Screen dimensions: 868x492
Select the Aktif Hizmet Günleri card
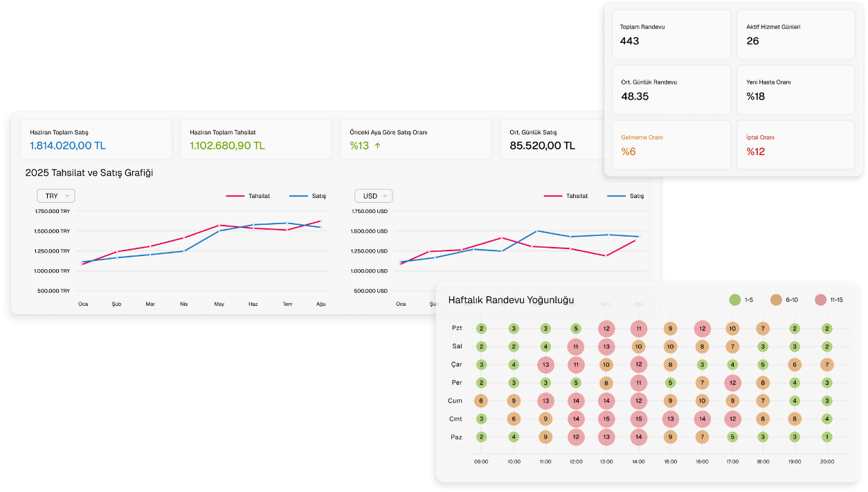[x=795, y=35]
